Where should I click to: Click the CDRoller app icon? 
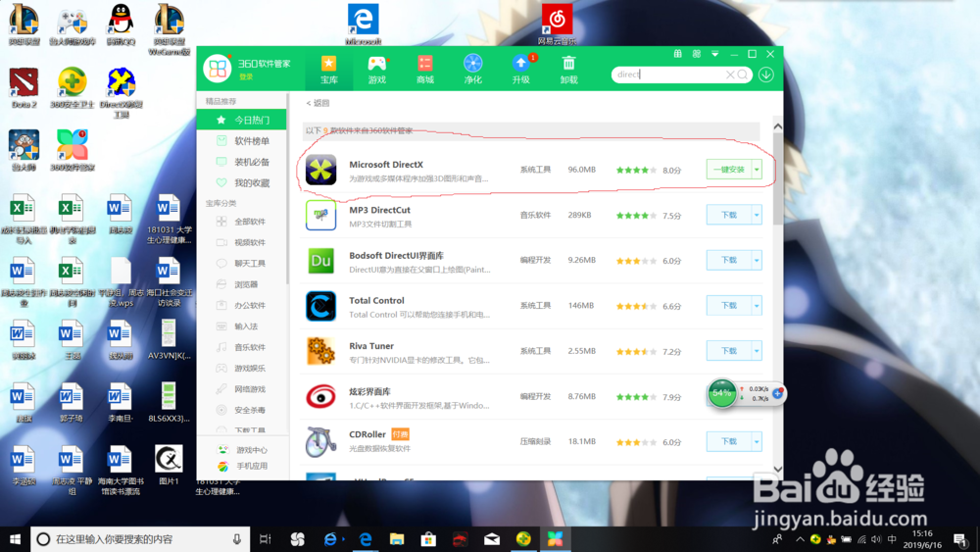pos(320,441)
